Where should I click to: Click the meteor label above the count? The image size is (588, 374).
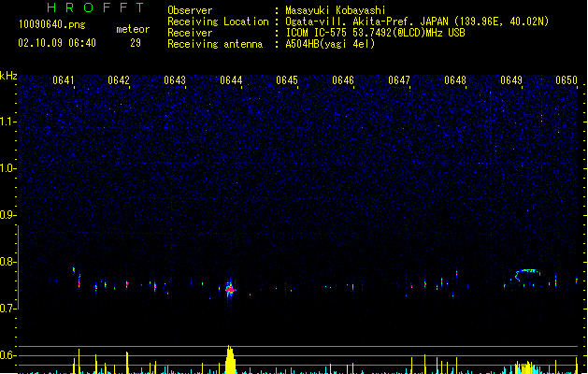point(133,29)
